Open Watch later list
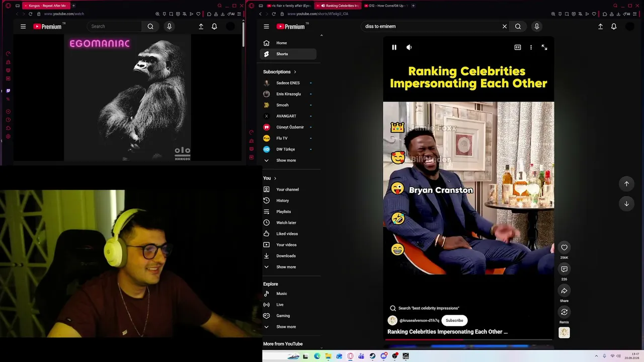The image size is (644, 362). click(x=288, y=223)
